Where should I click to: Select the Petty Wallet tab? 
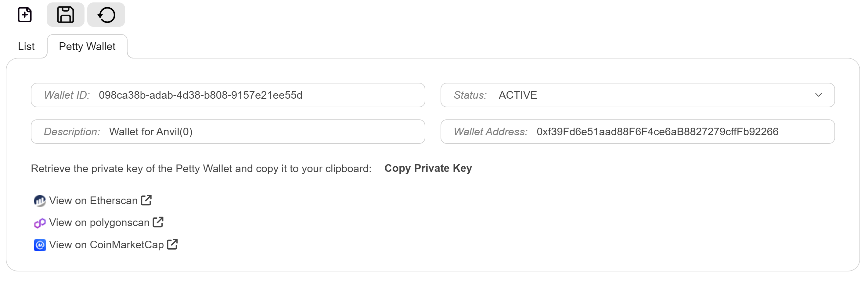click(x=87, y=46)
